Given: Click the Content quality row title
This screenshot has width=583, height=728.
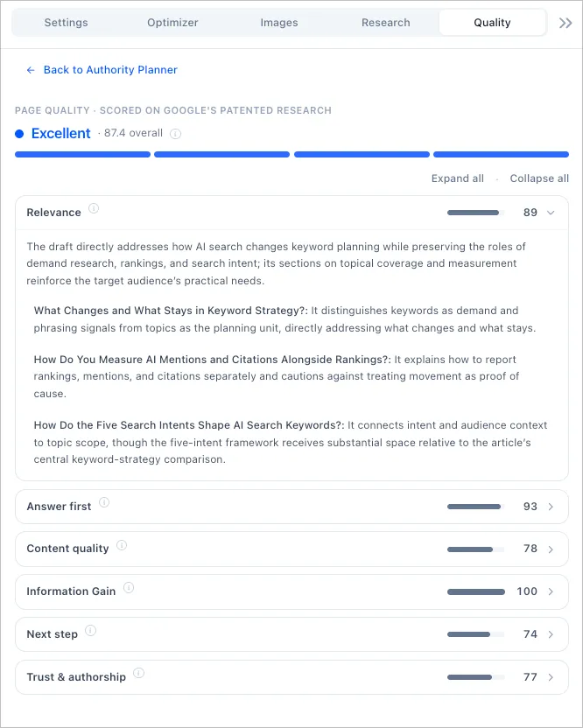Looking at the screenshot, I should point(67,549).
